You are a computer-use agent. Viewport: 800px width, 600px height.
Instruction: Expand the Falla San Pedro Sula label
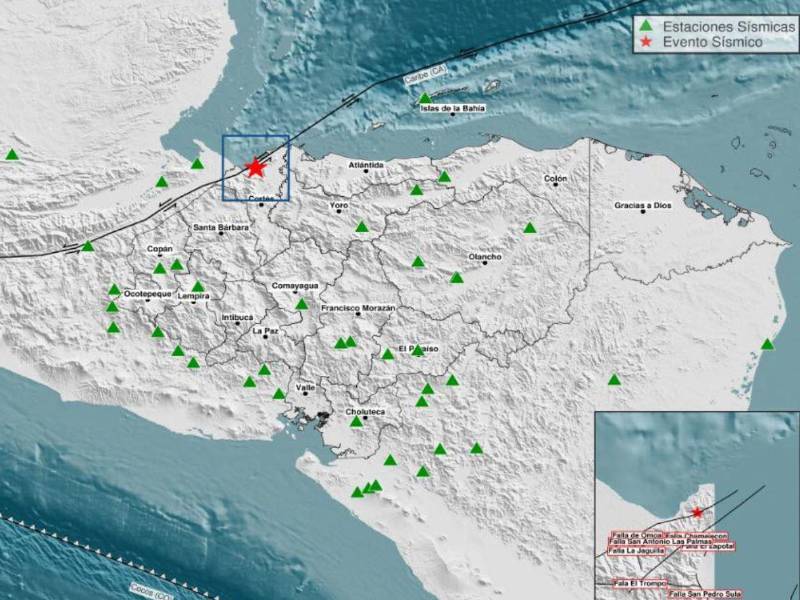707,592
